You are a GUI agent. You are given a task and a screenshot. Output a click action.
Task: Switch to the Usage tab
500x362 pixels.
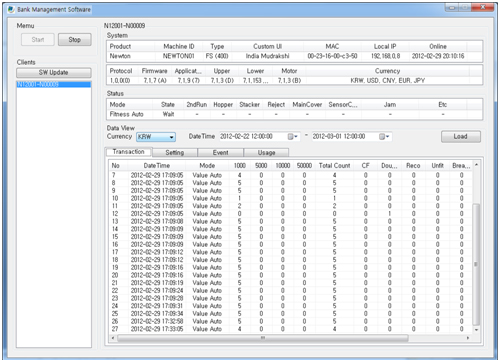[x=266, y=152]
